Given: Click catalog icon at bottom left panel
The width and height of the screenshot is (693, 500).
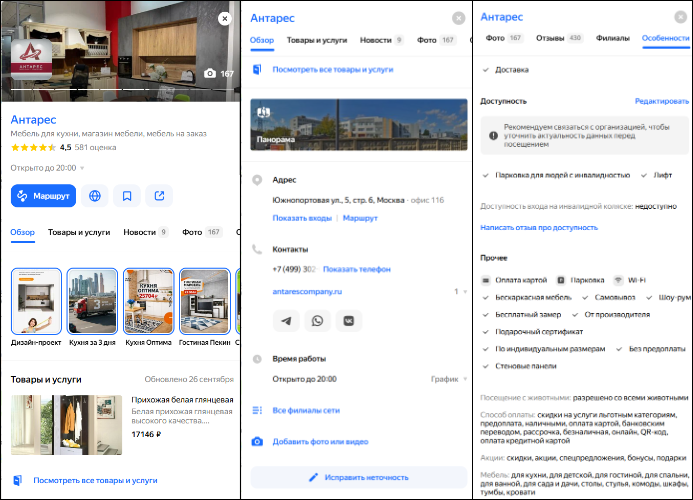Looking at the screenshot, I should [17, 480].
